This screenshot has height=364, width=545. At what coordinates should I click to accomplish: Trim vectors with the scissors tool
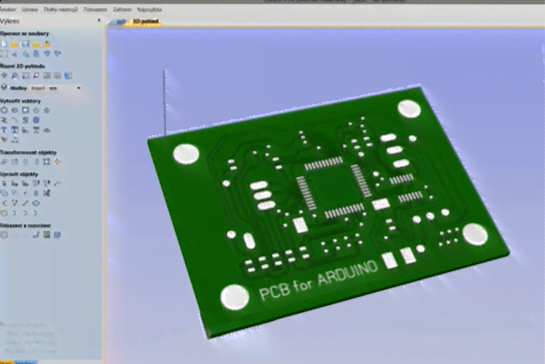(47, 193)
